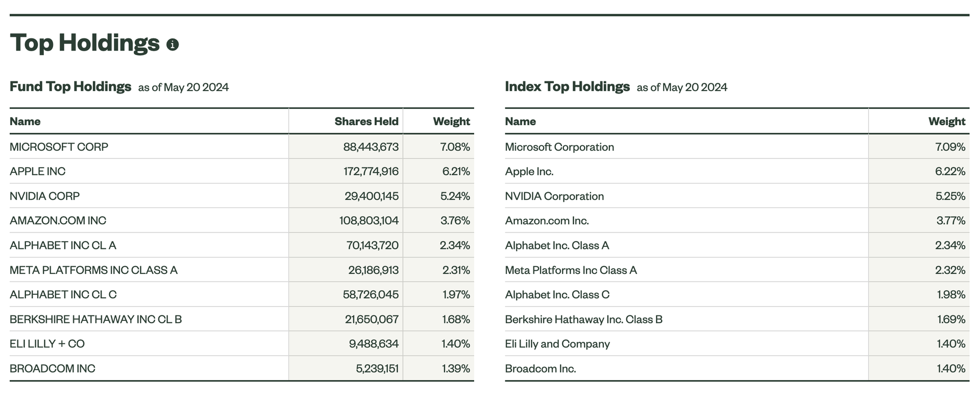980x396 pixels.
Task: Click the Shares Held column header
Action: coord(366,122)
